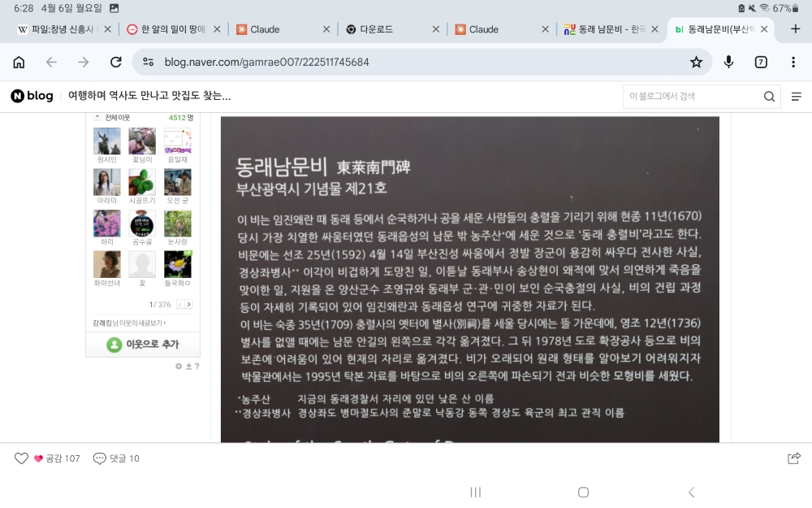
Task: Go to next page of neighbors list
Action: pyautogui.click(x=189, y=304)
